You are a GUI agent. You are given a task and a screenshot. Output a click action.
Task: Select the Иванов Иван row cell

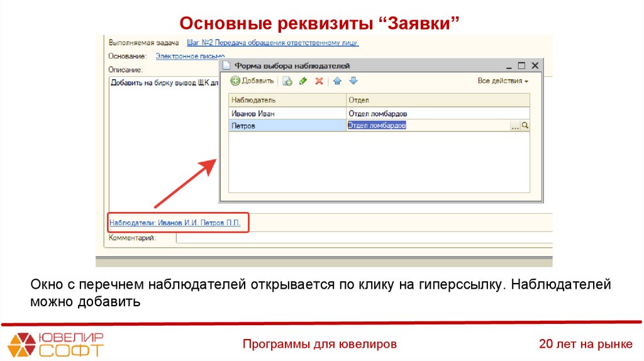287,113
